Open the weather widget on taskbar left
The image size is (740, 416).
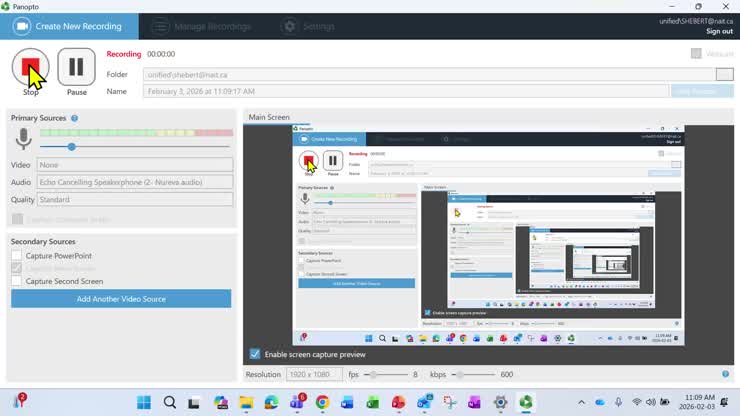[x=19, y=401]
